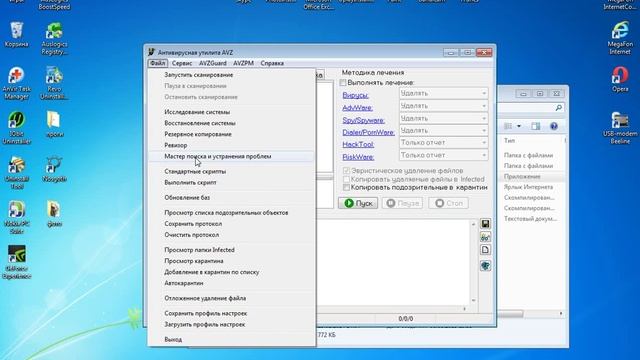Click the view mode icon in Explorer toolbar
The image size is (640, 360).
tap(508, 126)
